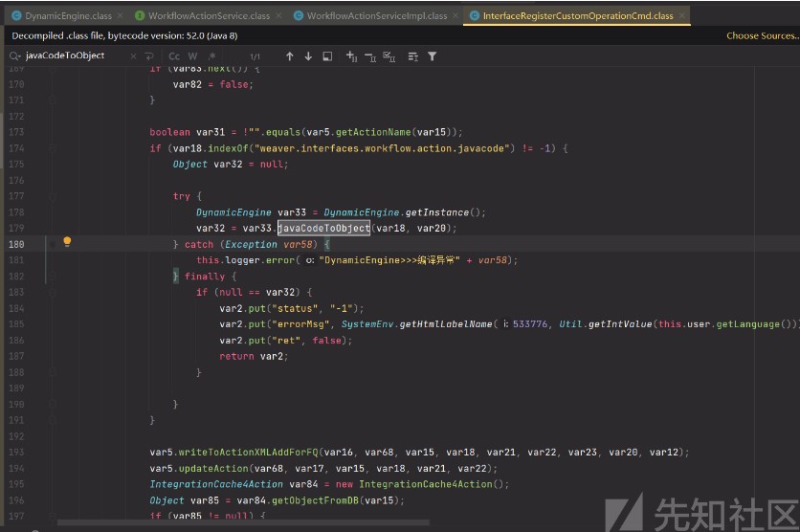Click the getActionName call on line 173

[x=373, y=132]
